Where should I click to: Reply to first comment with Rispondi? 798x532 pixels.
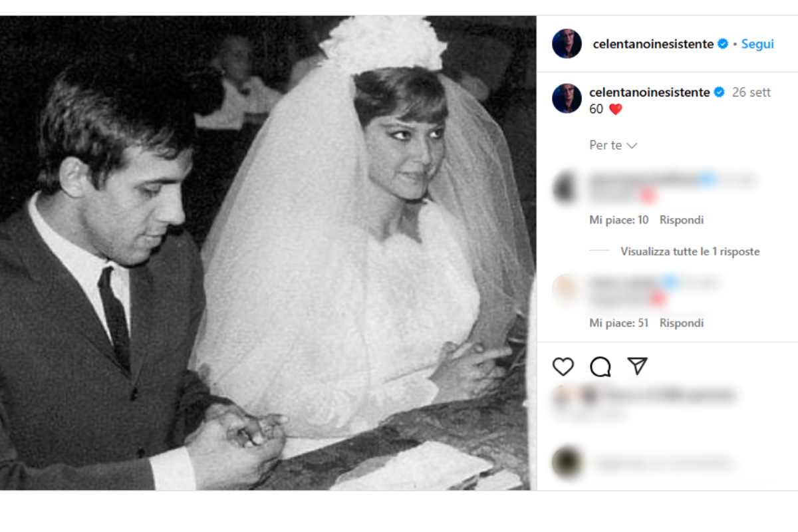pos(681,219)
